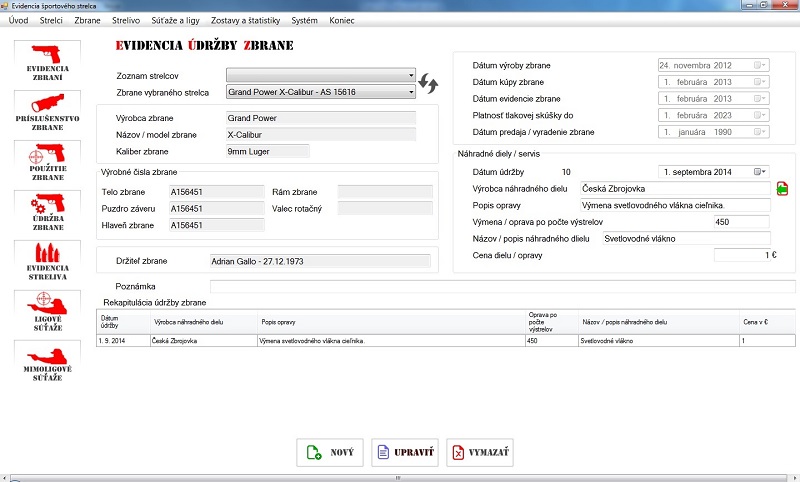Open Mimoligové súťaže sidebar icon

pyautogui.click(x=46, y=362)
